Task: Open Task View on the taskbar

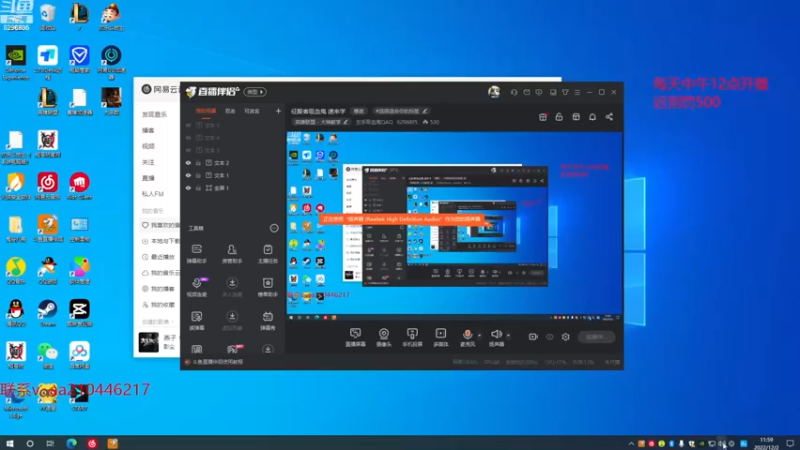Action: click(x=50, y=443)
